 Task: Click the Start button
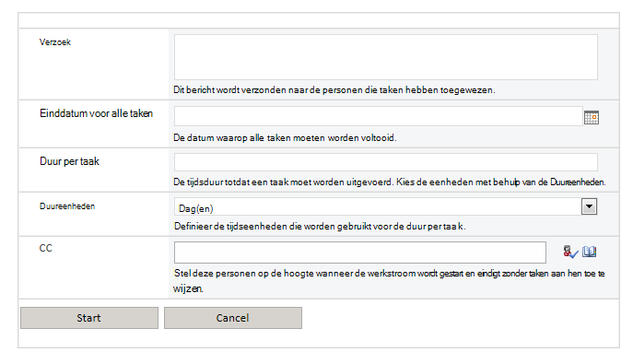pos(89,318)
